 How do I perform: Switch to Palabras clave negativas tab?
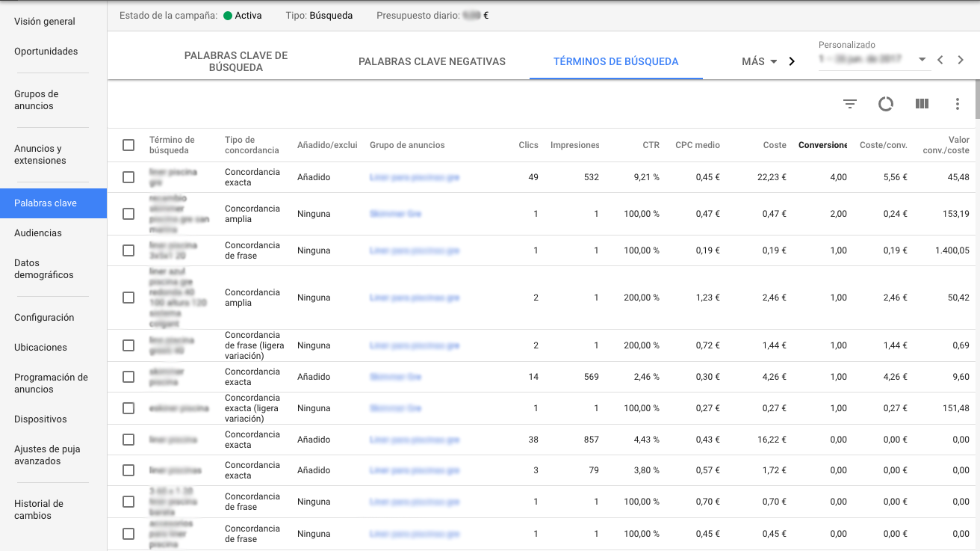pyautogui.click(x=432, y=61)
